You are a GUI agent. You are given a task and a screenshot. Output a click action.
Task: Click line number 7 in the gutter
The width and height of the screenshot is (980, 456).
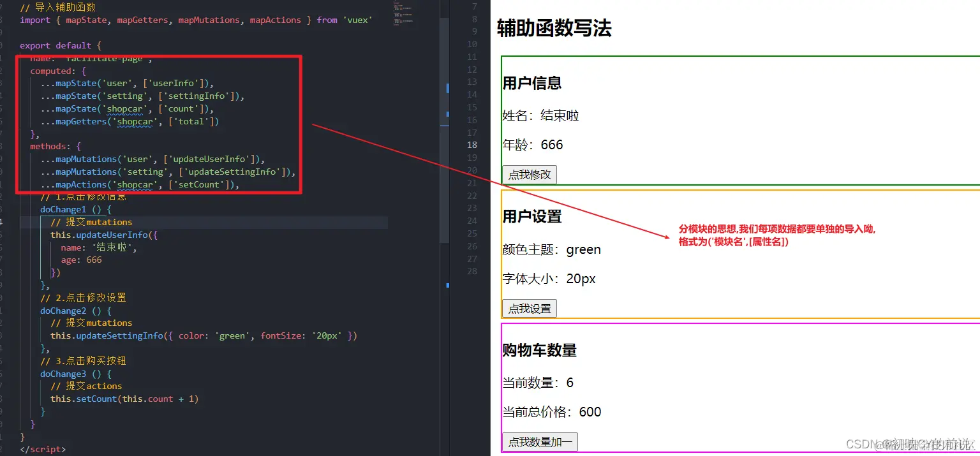(x=475, y=6)
